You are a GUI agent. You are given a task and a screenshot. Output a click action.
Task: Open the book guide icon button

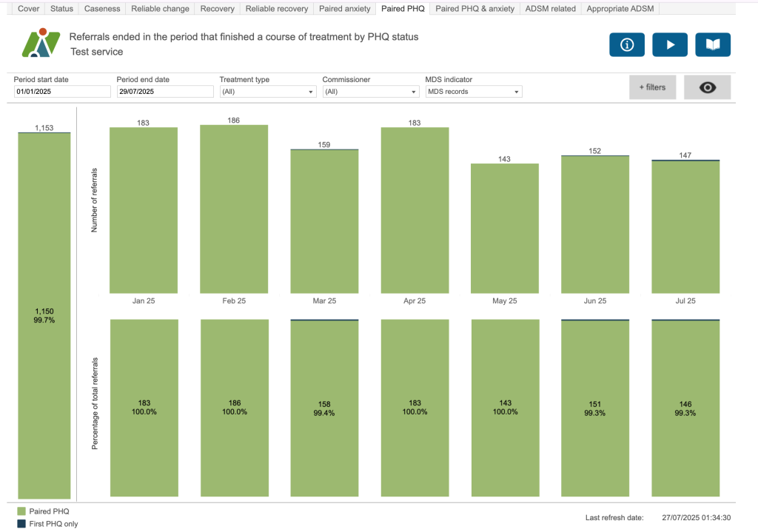(x=712, y=45)
